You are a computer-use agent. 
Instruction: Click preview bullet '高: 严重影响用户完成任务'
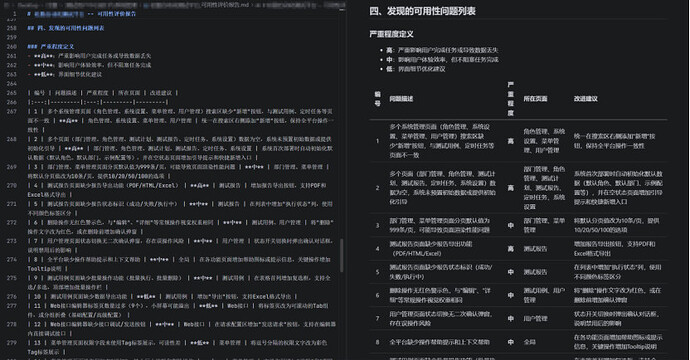(x=442, y=50)
